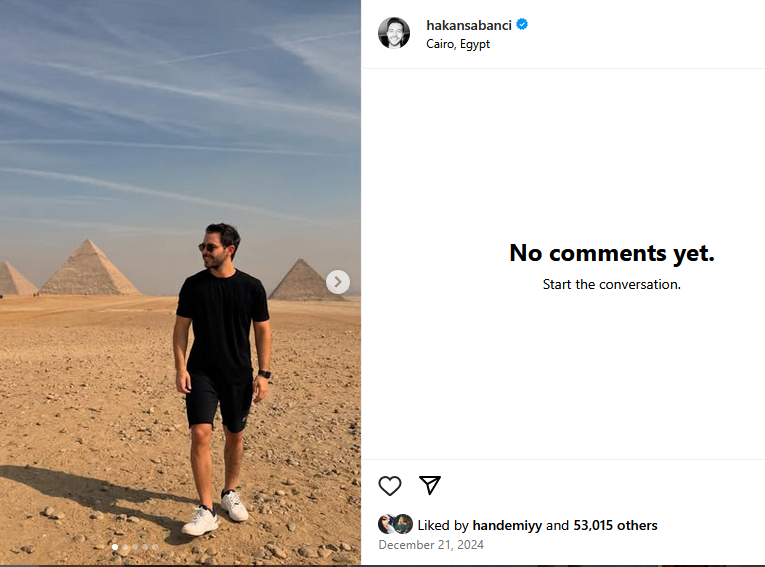Open hakansabanci's profile picture
The width and height of the screenshot is (765, 567).
pyautogui.click(x=394, y=33)
